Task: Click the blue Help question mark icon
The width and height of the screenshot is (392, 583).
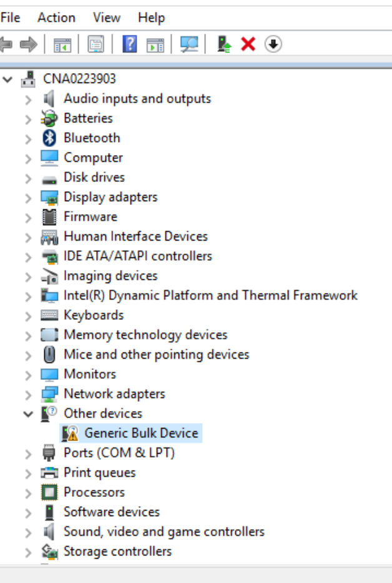Action: [129, 44]
